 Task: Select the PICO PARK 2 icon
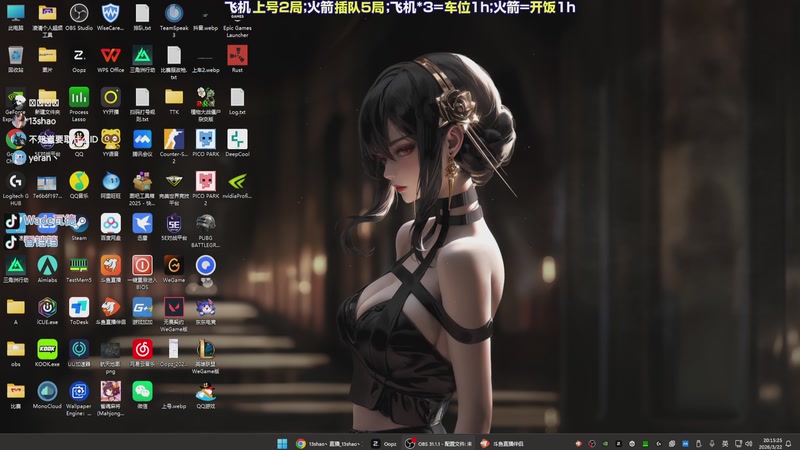(206, 181)
